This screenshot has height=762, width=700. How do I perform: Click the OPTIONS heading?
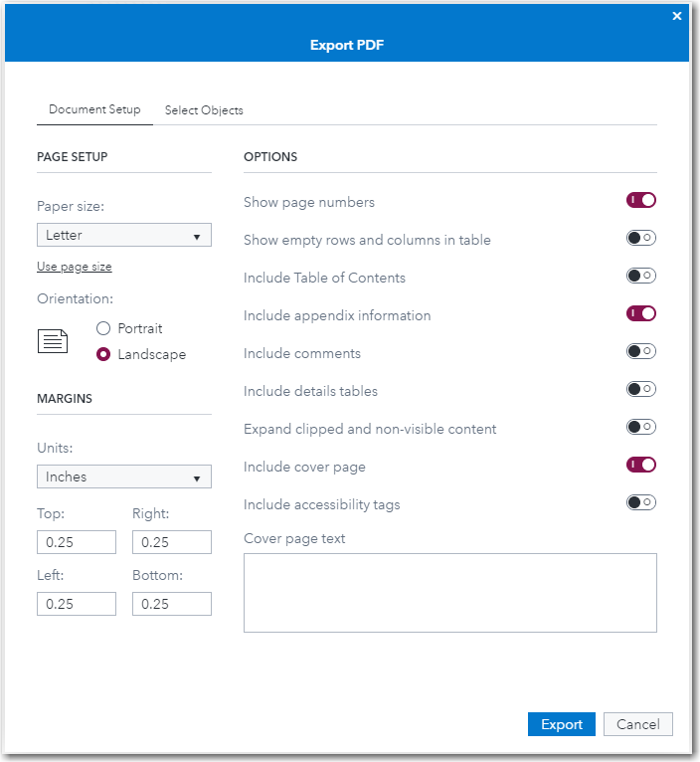click(270, 157)
